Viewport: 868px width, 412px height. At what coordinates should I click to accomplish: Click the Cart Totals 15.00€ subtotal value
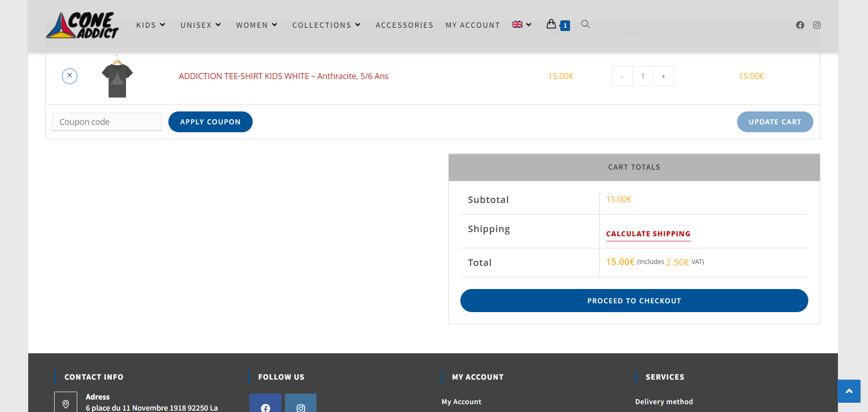(619, 199)
